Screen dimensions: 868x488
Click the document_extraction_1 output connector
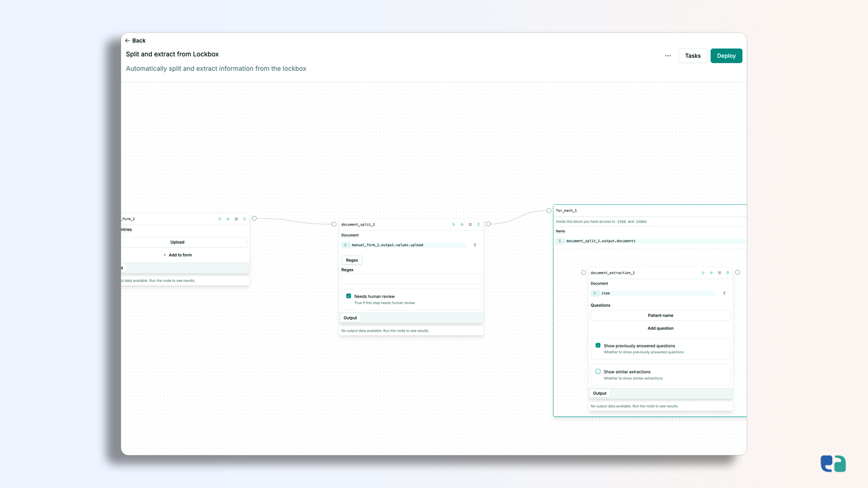(x=738, y=272)
